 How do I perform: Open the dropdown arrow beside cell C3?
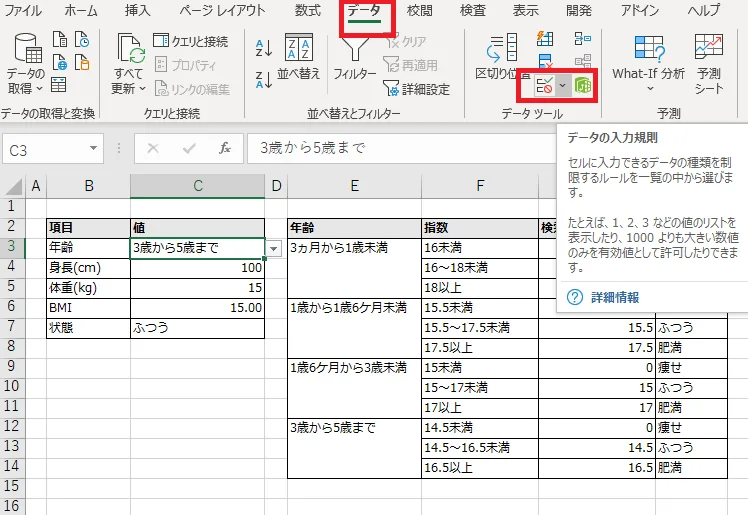click(274, 249)
